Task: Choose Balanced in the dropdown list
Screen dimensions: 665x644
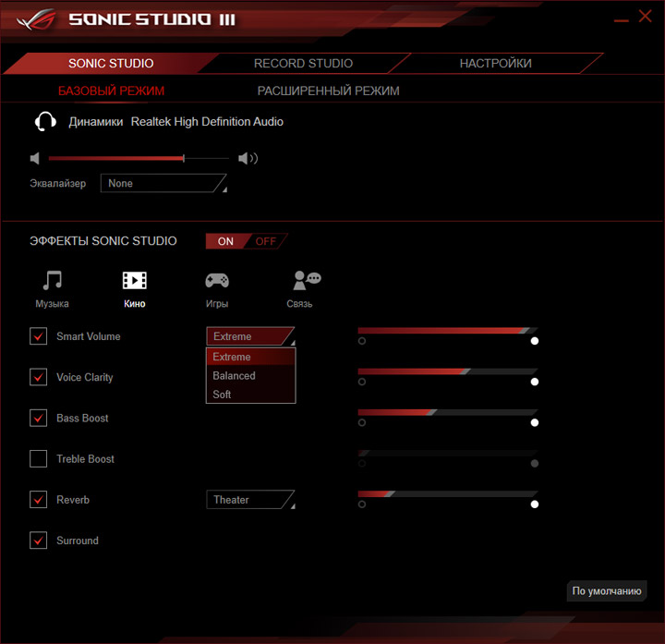Action: coord(250,375)
